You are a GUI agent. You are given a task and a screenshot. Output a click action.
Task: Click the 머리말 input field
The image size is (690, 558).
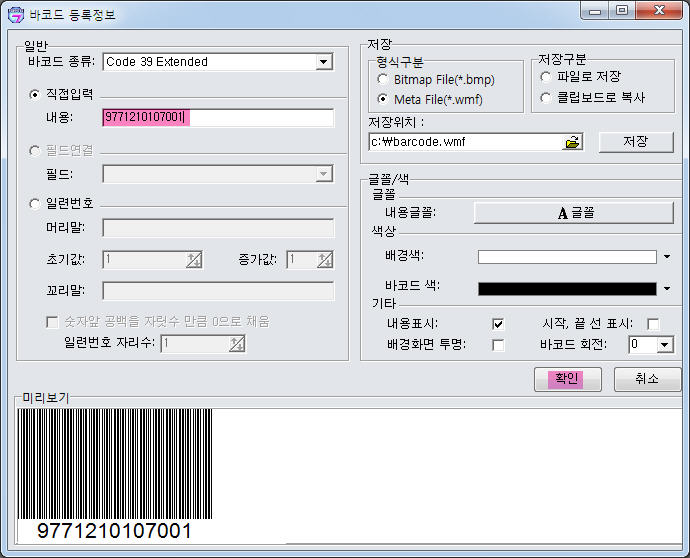218,228
